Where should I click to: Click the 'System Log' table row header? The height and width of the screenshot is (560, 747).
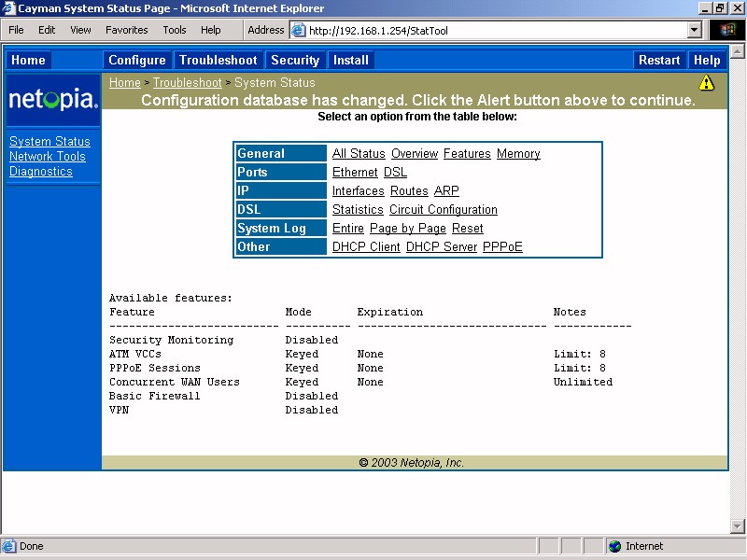281,228
